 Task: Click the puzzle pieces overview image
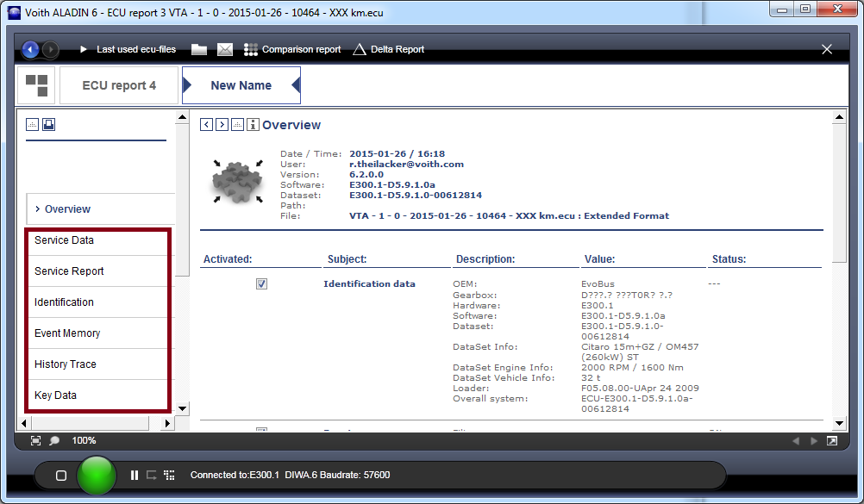click(x=238, y=182)
